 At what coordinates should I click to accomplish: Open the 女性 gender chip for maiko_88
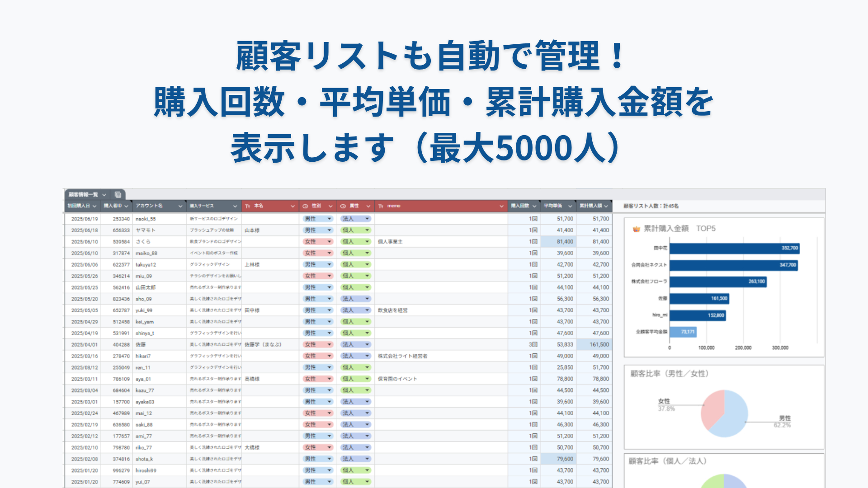318,253
